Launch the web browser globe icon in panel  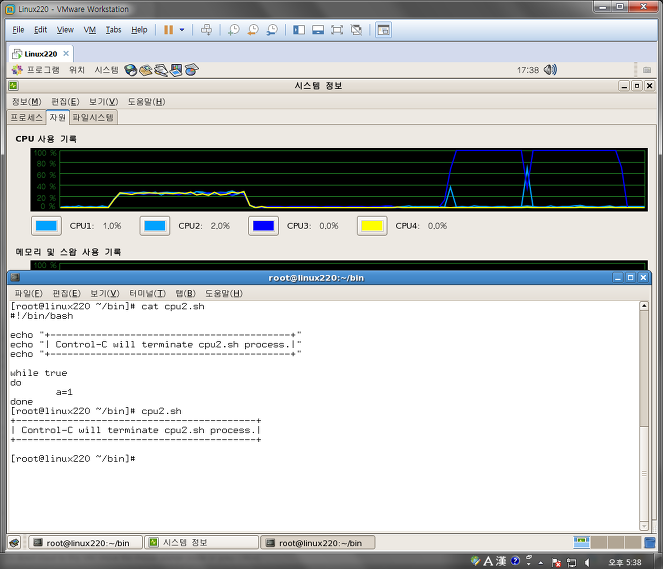131,70
